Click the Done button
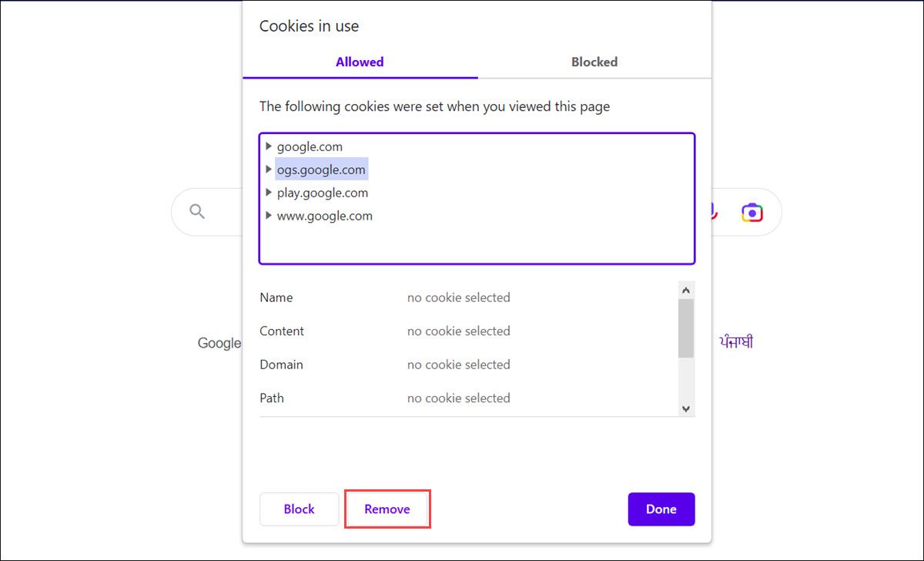Viewport: 924px width, 561px height. click(661, 509)
